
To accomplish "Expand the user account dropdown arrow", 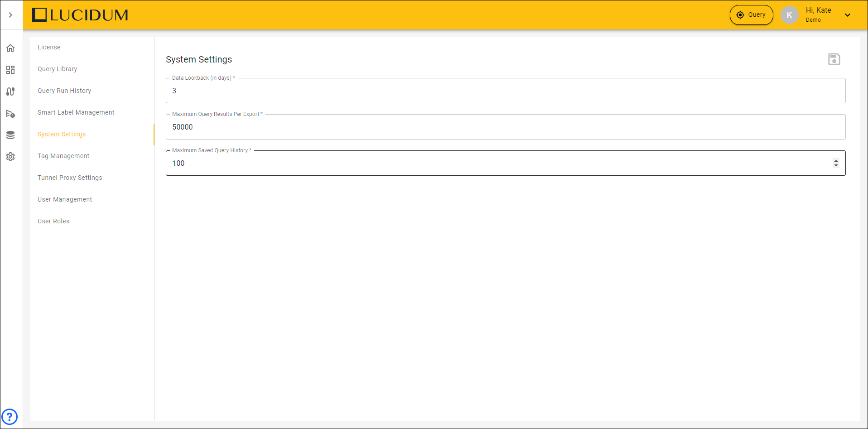I will click(x=848, y=15).
